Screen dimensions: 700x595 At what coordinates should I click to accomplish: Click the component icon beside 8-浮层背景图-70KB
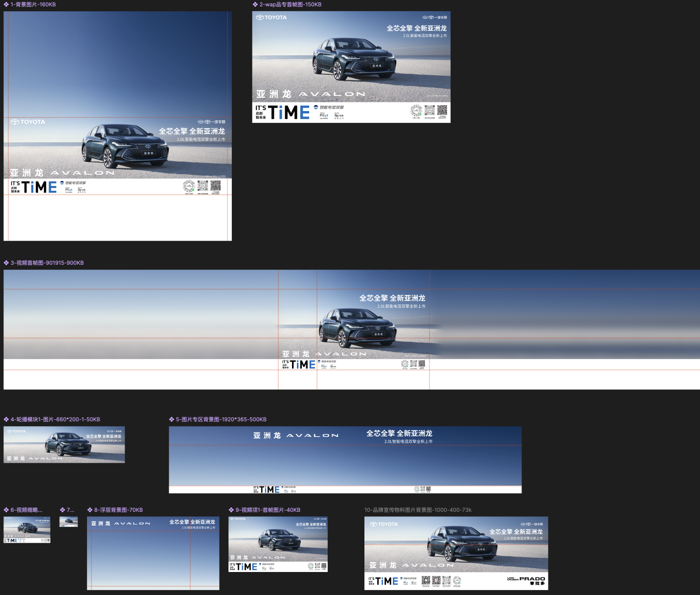(x=90, y=510)
